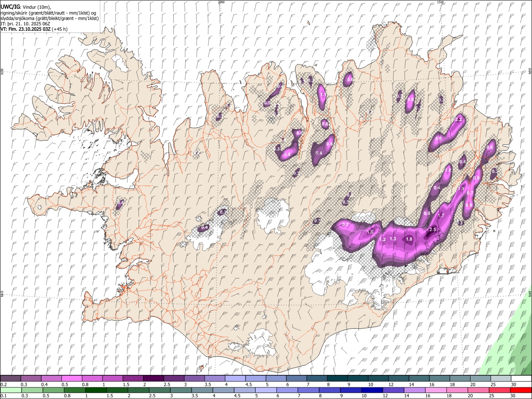Screen dimensions: 532x399
Task: Pick the 18 pink swatch in the rain legend
Action: 457,390
